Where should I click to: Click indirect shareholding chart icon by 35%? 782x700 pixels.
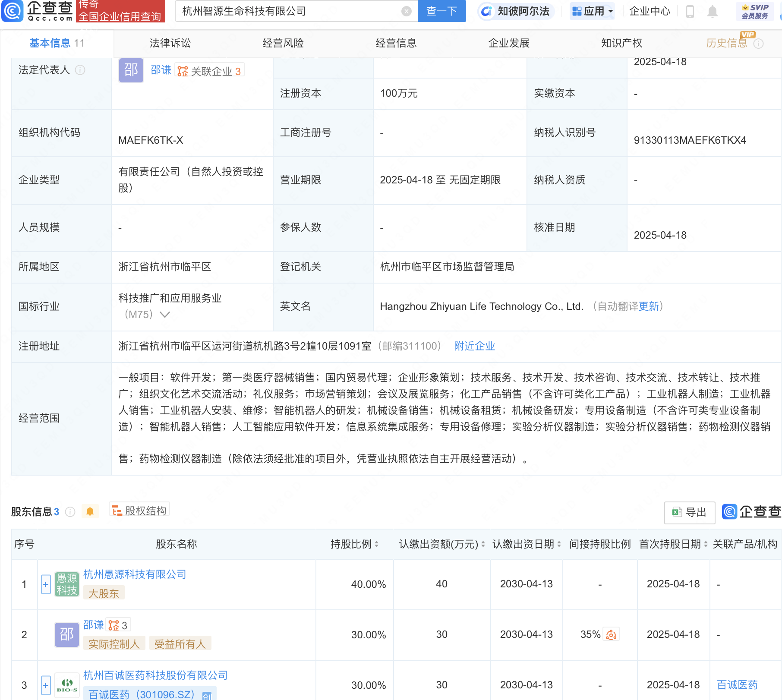click(x=611, y=634)
